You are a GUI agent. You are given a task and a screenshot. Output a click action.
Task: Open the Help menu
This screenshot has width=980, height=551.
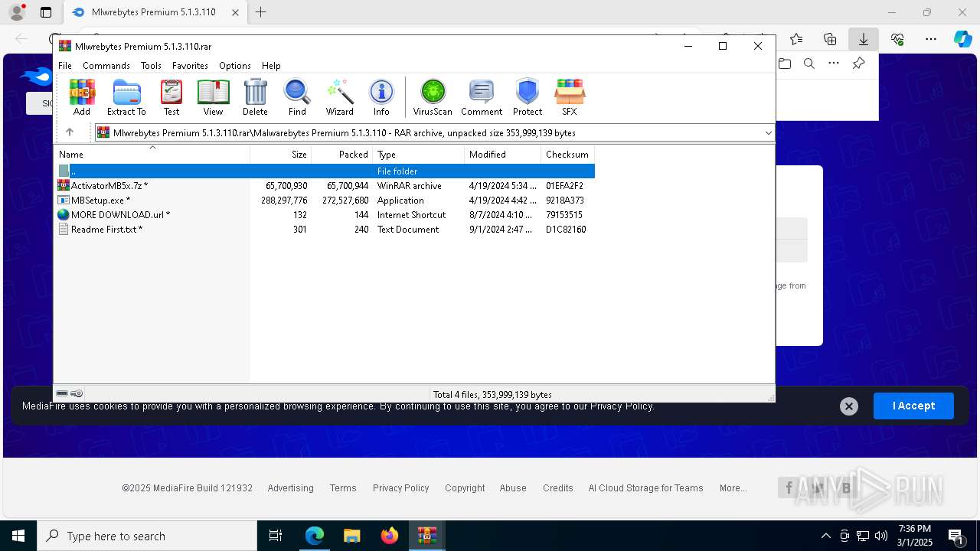click(x=271, y=66)
